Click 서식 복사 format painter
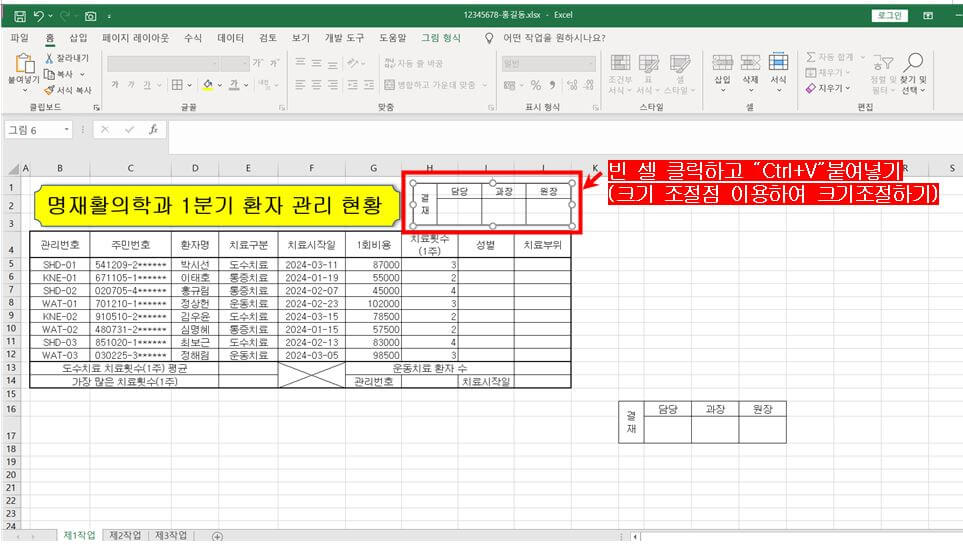963x545 pixels. point(68,90)
